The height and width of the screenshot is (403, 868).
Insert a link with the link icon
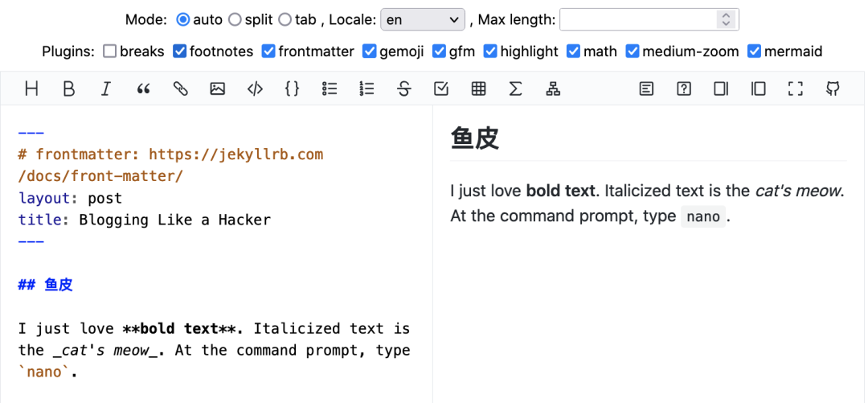[181, 89]
